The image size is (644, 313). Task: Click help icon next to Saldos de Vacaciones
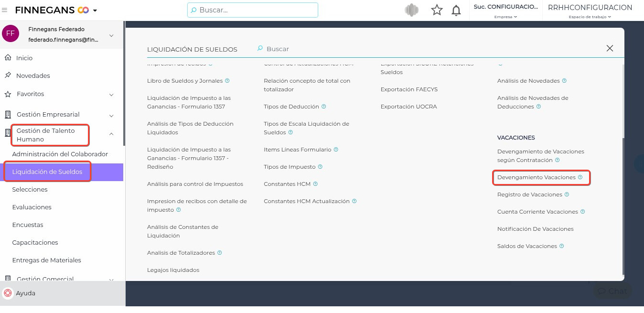pos(562,246)
